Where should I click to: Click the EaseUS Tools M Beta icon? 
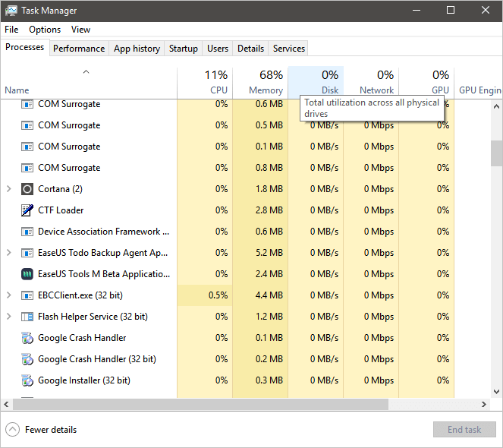[x=27, y=274]
